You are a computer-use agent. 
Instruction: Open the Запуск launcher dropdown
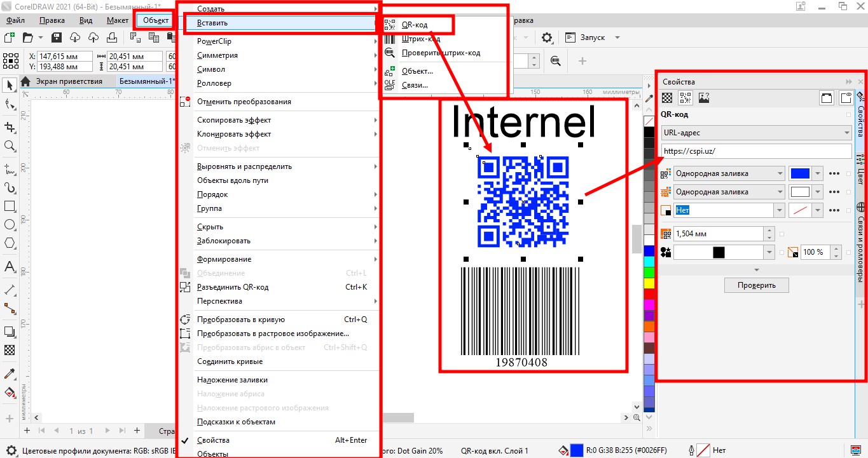coord(617,37)
